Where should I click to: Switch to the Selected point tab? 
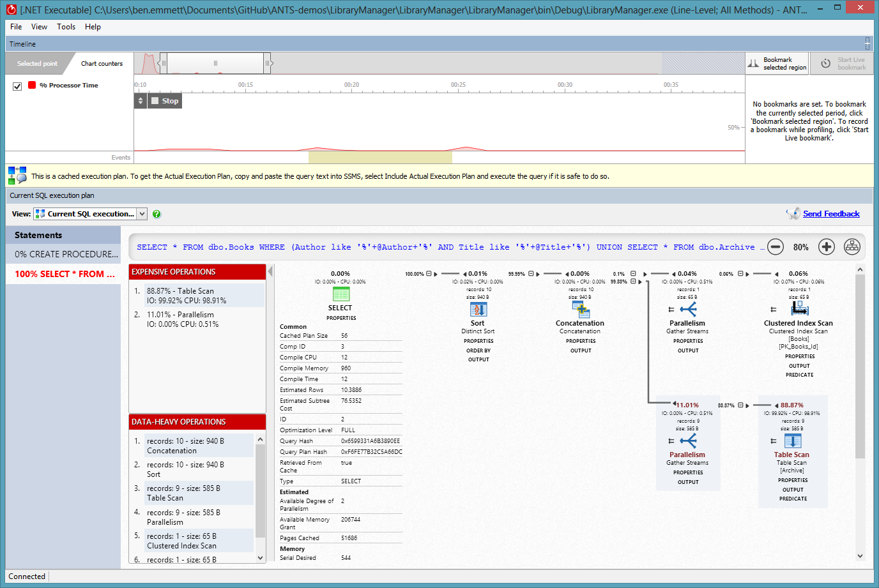[x=37, y=63]
